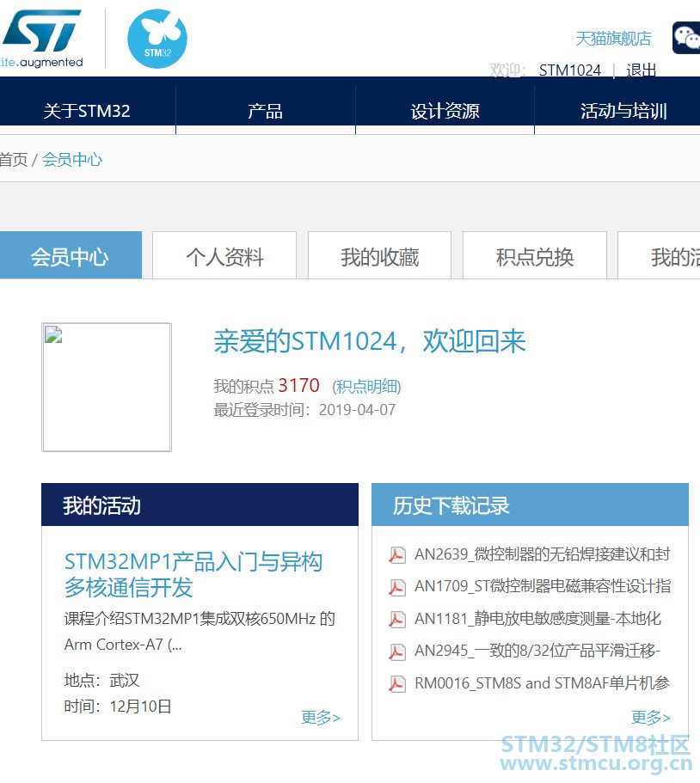Open the WeChat icon in header
The image size is (700, 783).
[x=686, y=38]
